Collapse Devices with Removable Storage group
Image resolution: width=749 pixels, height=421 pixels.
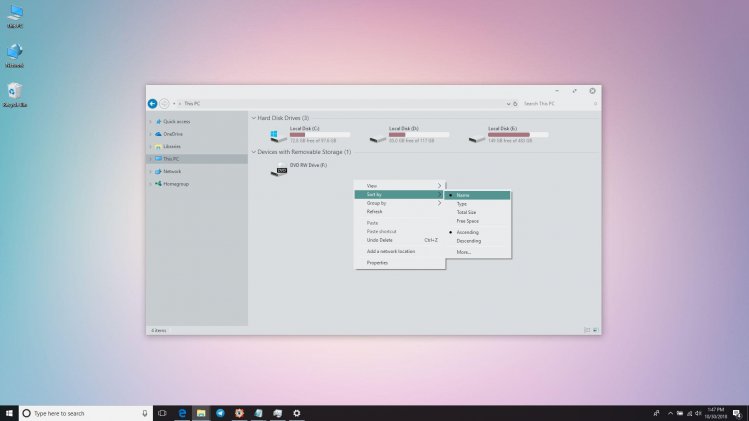coord(254,152)
